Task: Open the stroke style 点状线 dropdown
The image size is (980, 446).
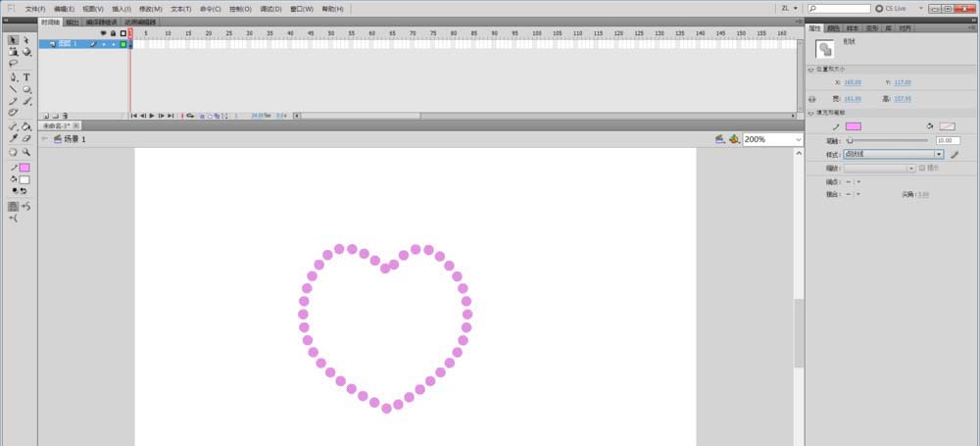Action: (939, 154)
